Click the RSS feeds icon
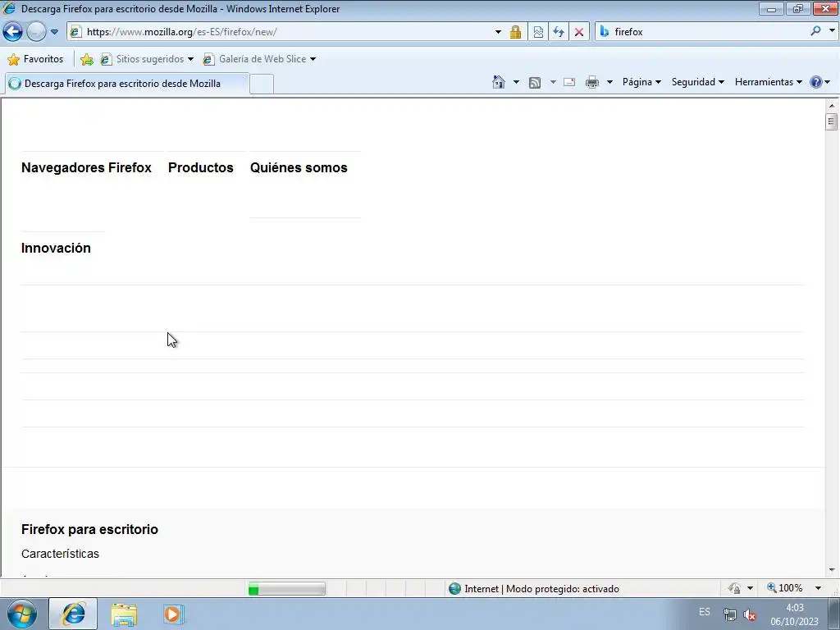This screenshot has width=840, height=630. 535,82
